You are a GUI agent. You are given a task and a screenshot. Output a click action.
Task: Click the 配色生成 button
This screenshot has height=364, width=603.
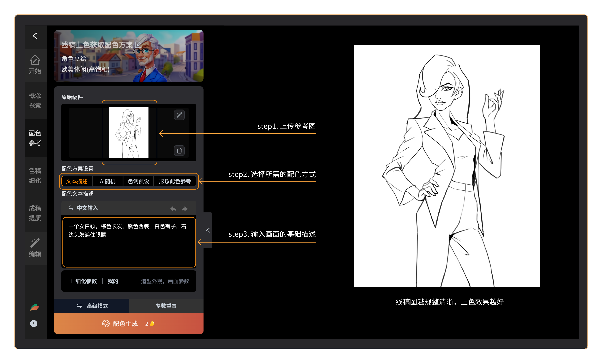pos(129,324)
